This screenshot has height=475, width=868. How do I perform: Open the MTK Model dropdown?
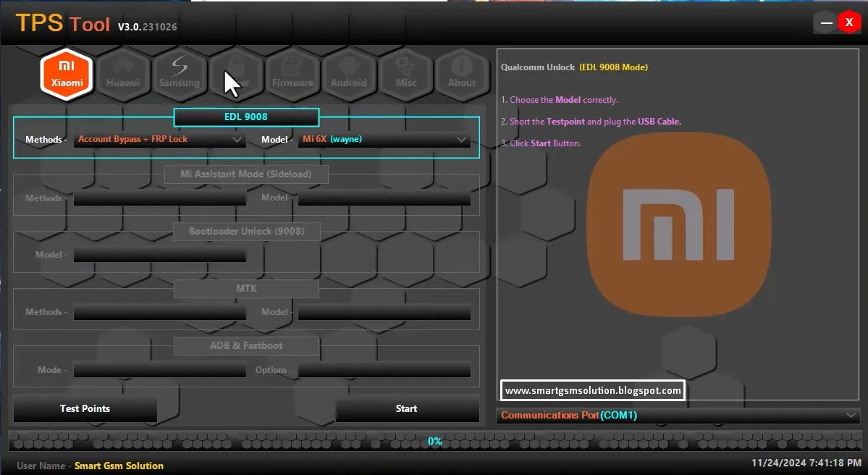384,312
